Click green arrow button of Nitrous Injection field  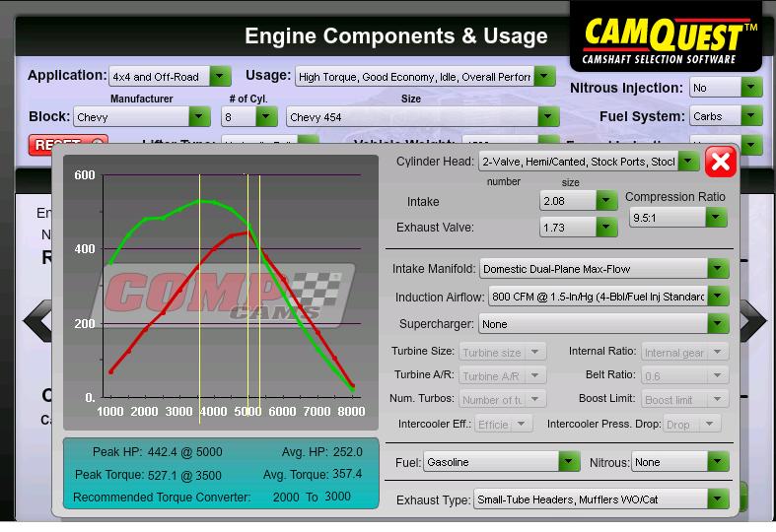coord(751,88)
